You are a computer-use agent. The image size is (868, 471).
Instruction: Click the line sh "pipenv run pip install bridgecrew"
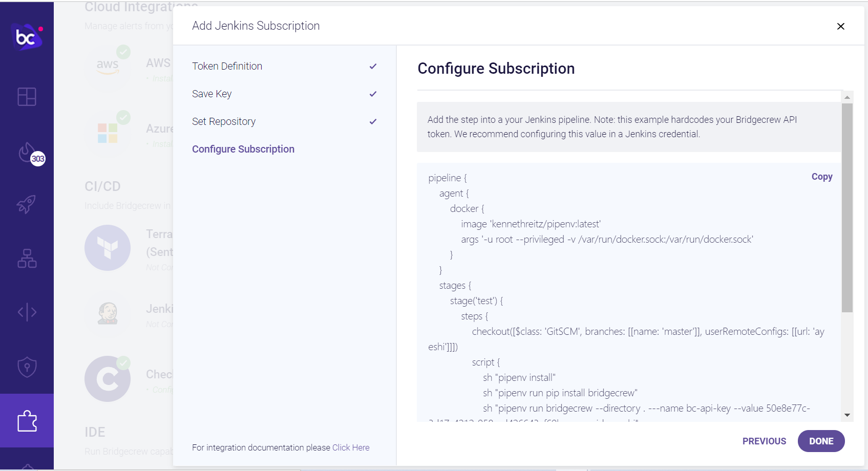[560, 393]
